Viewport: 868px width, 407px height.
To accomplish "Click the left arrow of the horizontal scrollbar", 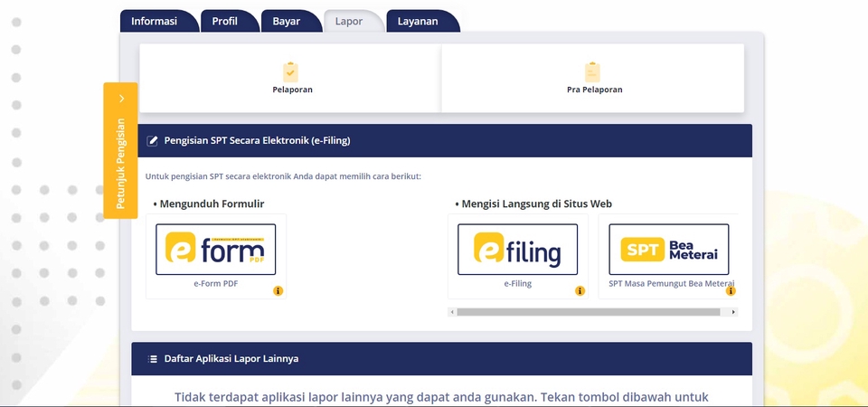I will tap(452, 312).
